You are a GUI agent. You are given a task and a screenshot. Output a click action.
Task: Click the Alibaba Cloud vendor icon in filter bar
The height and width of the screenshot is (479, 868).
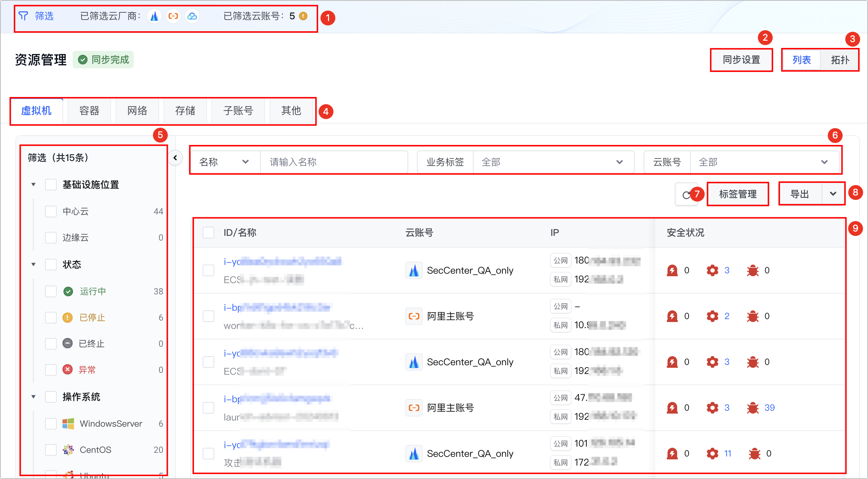tap(173, 16)
